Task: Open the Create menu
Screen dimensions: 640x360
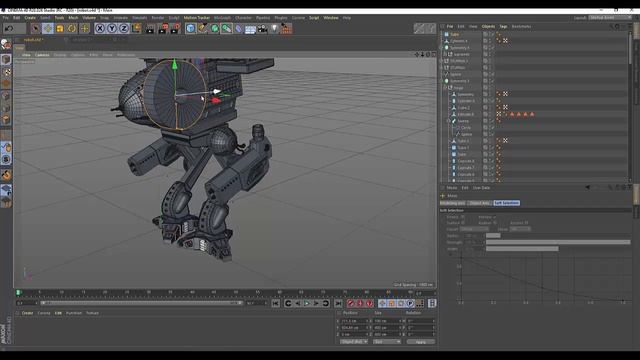Action: pos(30,18)
